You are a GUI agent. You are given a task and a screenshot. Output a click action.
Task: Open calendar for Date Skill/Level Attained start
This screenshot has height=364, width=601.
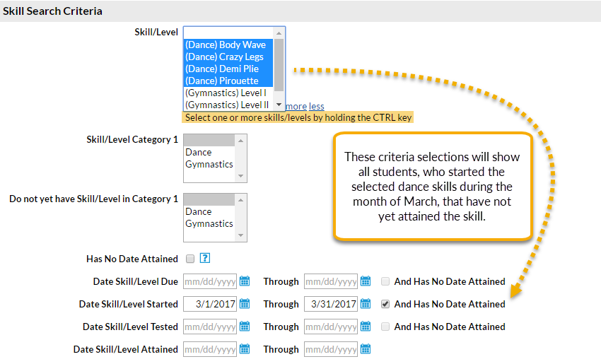click(x=245, y=349)
